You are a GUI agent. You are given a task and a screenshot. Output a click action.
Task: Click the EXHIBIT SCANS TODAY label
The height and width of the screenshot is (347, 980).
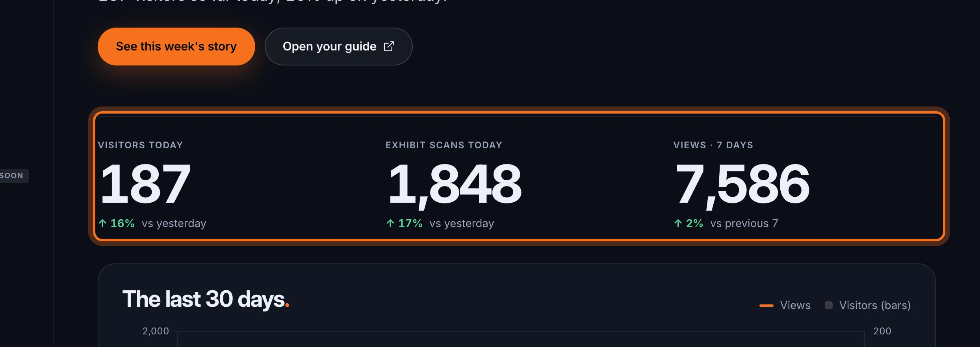click(x=444, y=145)
